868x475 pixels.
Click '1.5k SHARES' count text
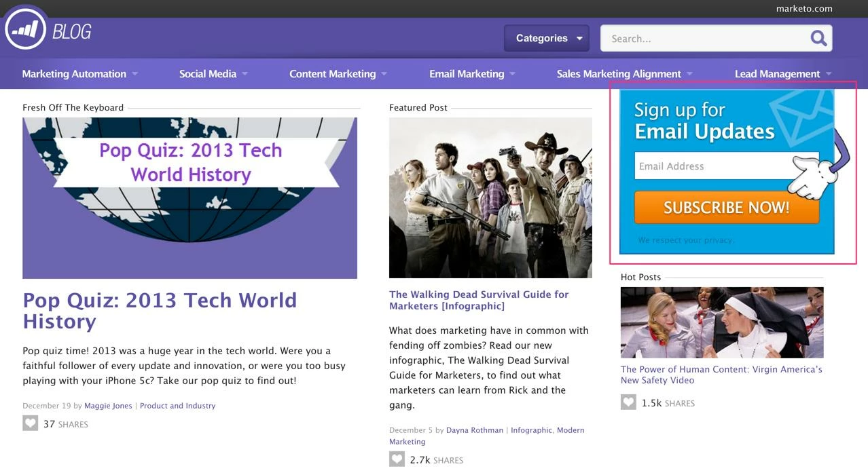[668, 403]
